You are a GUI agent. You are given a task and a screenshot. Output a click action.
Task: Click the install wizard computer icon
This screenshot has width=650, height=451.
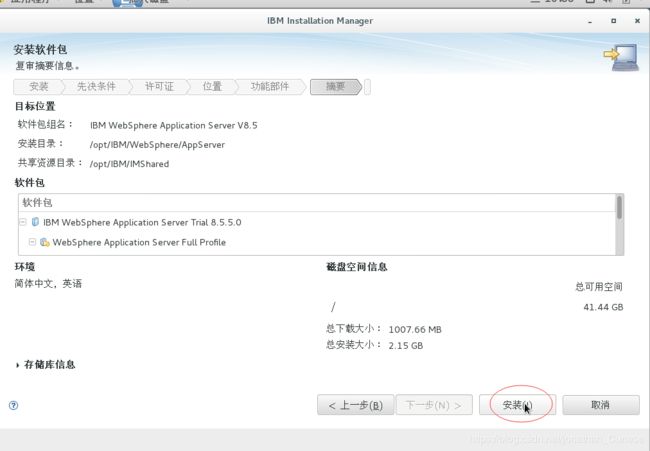pyautogui.click(x=621, y=57)
